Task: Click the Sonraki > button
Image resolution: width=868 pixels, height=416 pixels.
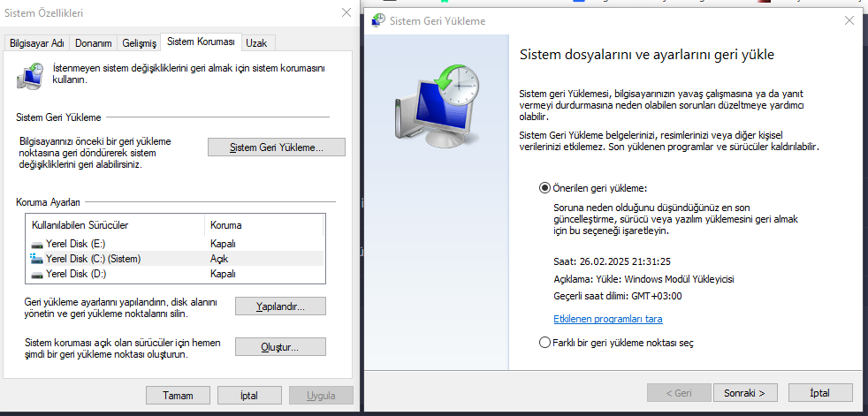Action: [x=745, y=393]
